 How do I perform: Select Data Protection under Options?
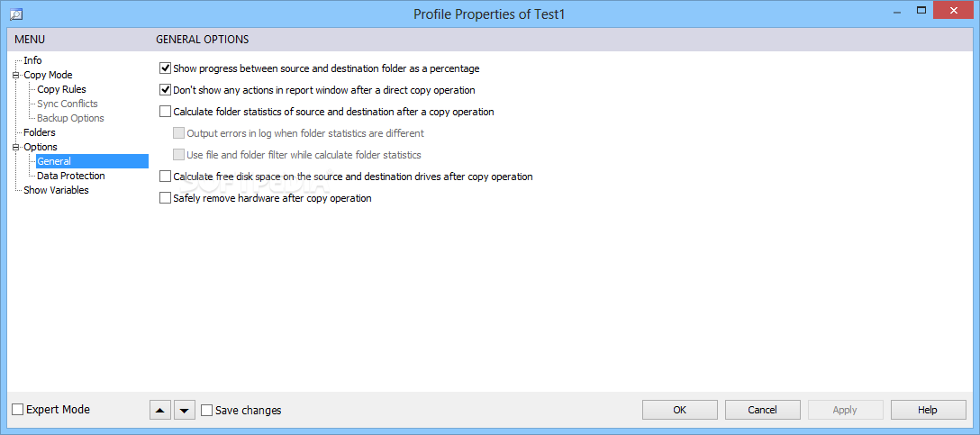click(70, 176)
